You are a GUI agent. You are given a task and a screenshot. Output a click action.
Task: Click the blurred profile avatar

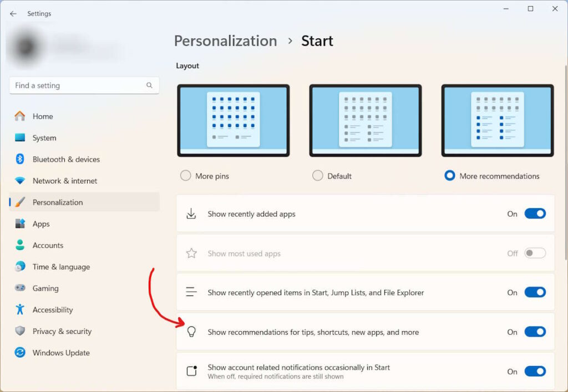pyautogui.click(x=26, y=45)
